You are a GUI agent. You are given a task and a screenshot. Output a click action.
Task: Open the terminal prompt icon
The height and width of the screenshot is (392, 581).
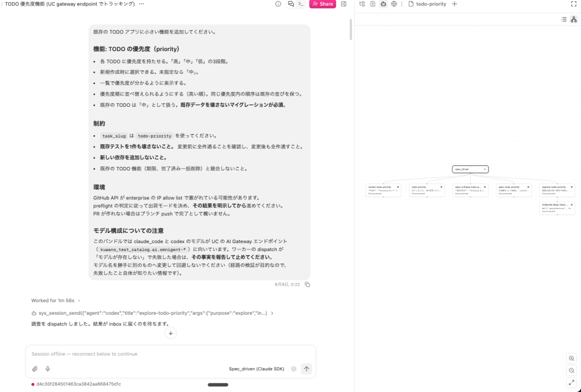301,4
